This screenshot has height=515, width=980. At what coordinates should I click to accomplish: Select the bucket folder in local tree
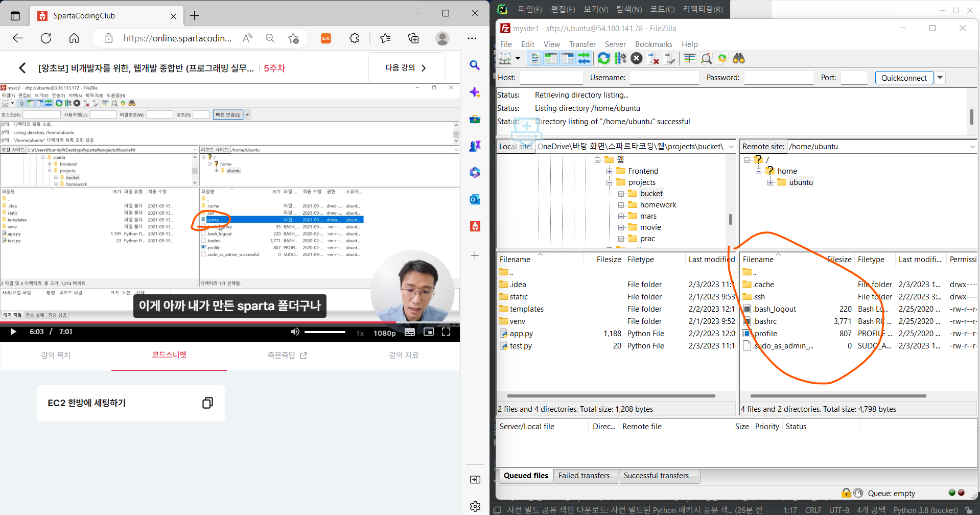click(x=651, y=194)
